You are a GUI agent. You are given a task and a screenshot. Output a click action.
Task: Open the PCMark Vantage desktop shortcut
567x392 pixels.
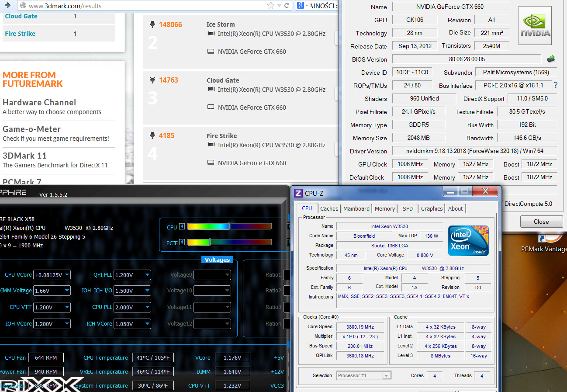point(543,244)
